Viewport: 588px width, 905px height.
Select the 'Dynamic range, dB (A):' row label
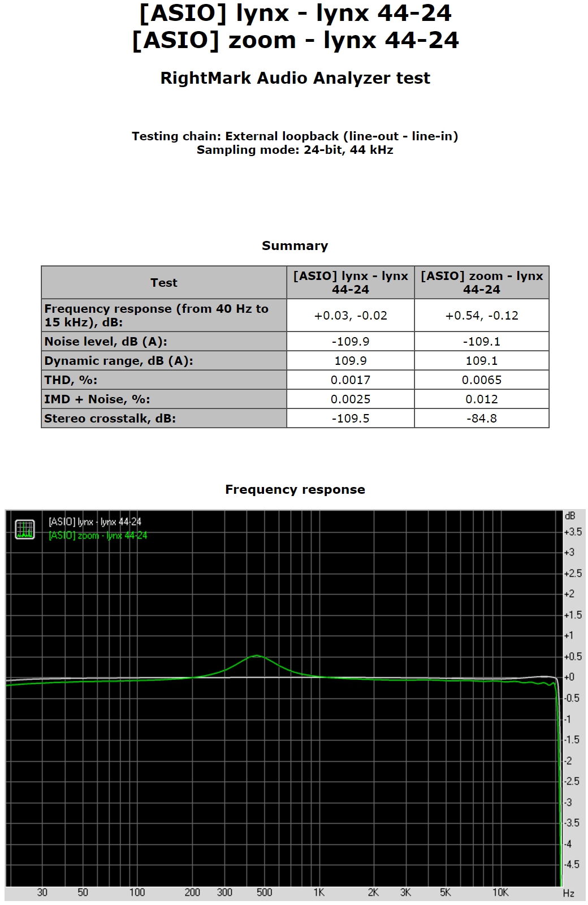click(164, 360)
